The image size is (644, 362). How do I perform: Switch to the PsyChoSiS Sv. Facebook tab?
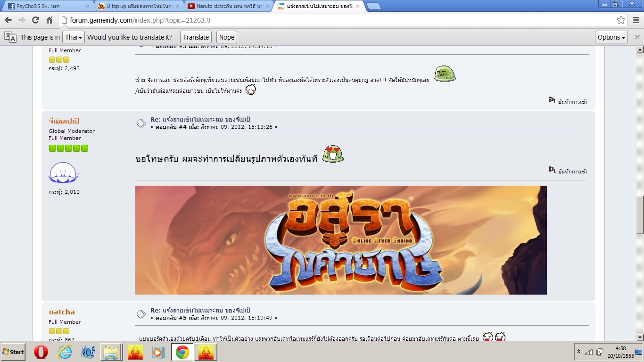click(47, 6)
